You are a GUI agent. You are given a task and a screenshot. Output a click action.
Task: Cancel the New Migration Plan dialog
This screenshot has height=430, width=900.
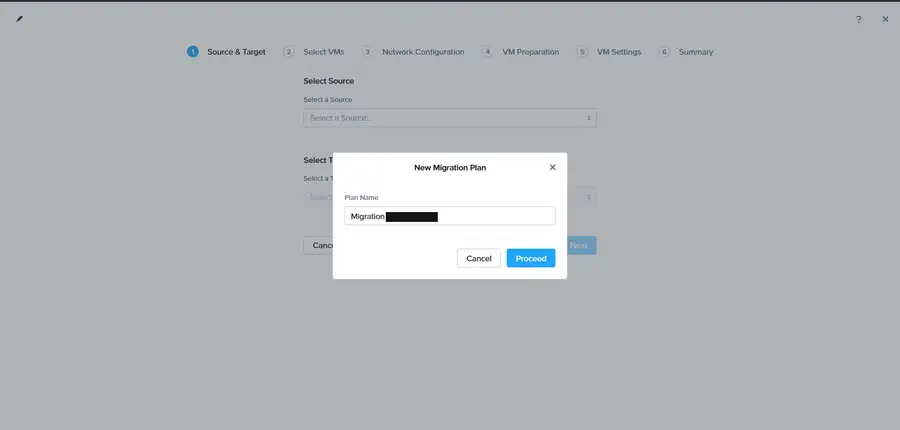(479, 258)
